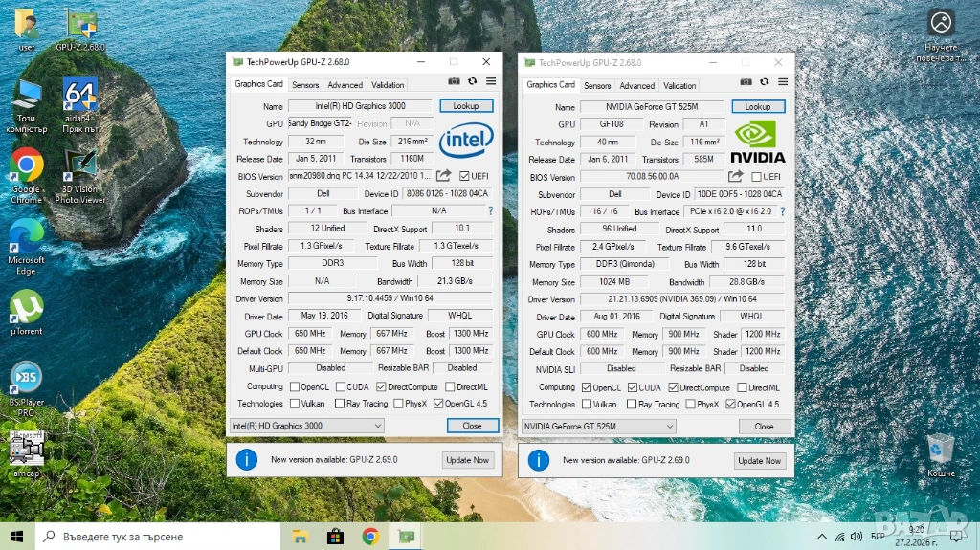Toggle the UEFI checkbox in NVIDIA window
Viewport: 980px width, 550px height.
(757, 177)
